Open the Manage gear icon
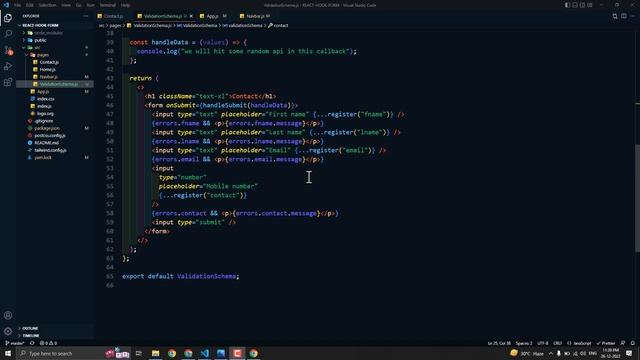Viewport: 640px width, 360px height. [8, 331]
